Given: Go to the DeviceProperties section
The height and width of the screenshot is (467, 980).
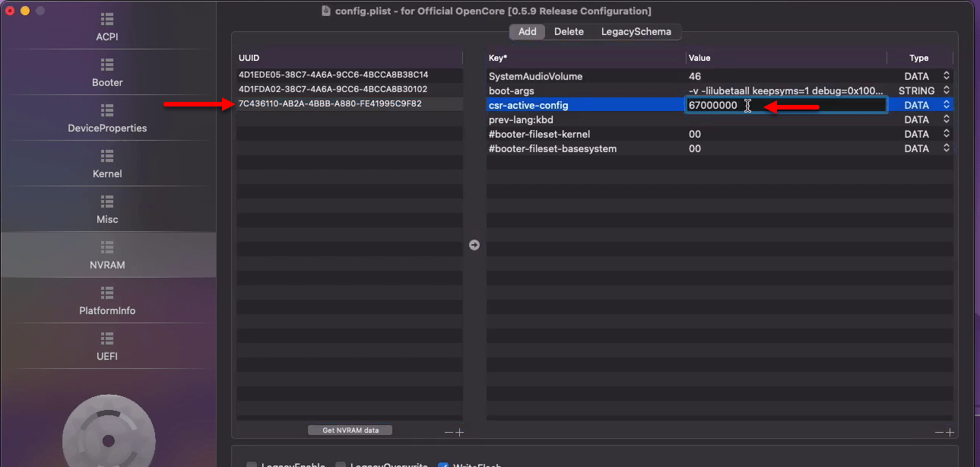Looking at the screenshot, I should pyautogui.click(x=107, y=118).
